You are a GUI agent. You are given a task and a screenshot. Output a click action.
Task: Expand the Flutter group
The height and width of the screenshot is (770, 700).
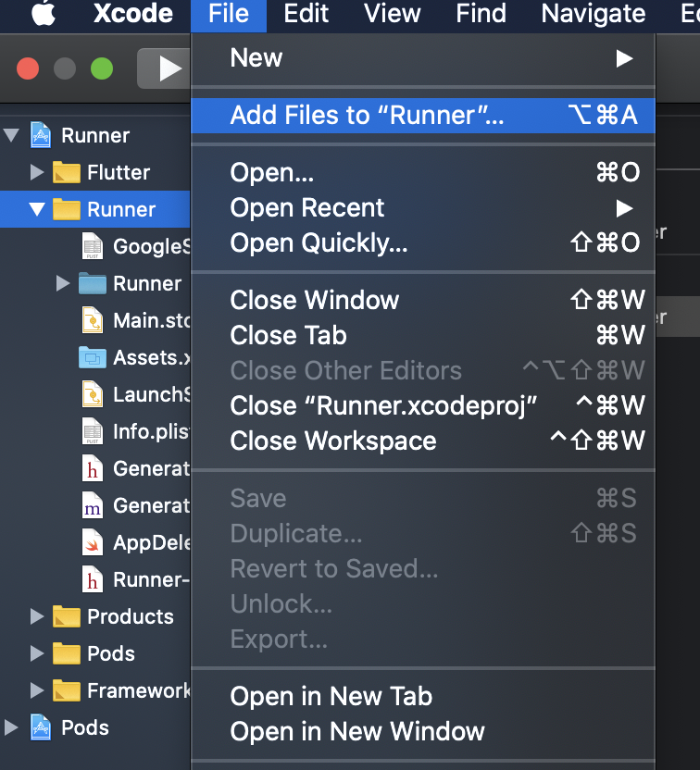pyautogui.click(x=37, y=172)
